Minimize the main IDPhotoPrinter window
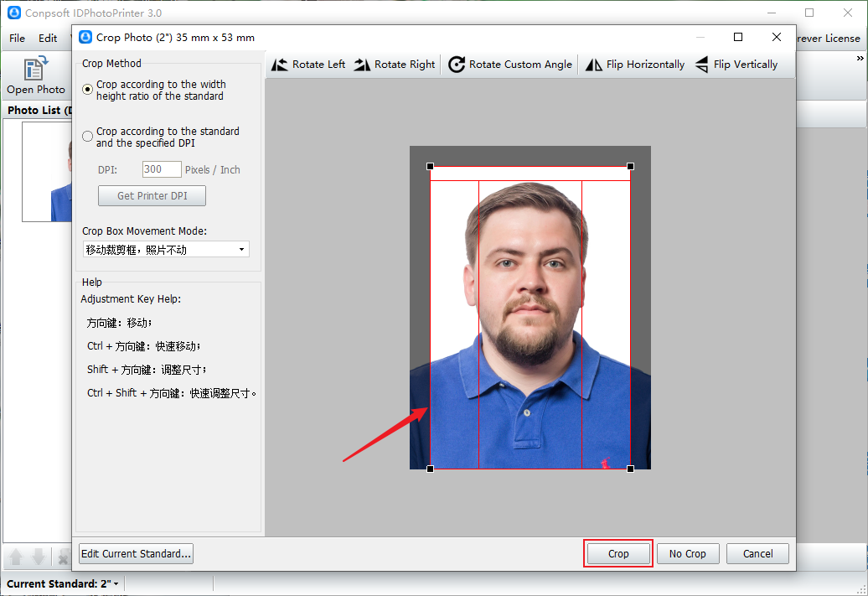 click(x=772, y=13)
